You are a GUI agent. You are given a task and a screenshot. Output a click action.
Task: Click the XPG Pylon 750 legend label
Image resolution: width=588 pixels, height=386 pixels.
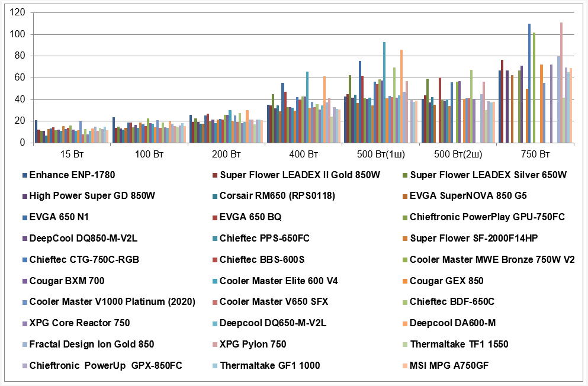pyautogui.click(x=253, y=344)
